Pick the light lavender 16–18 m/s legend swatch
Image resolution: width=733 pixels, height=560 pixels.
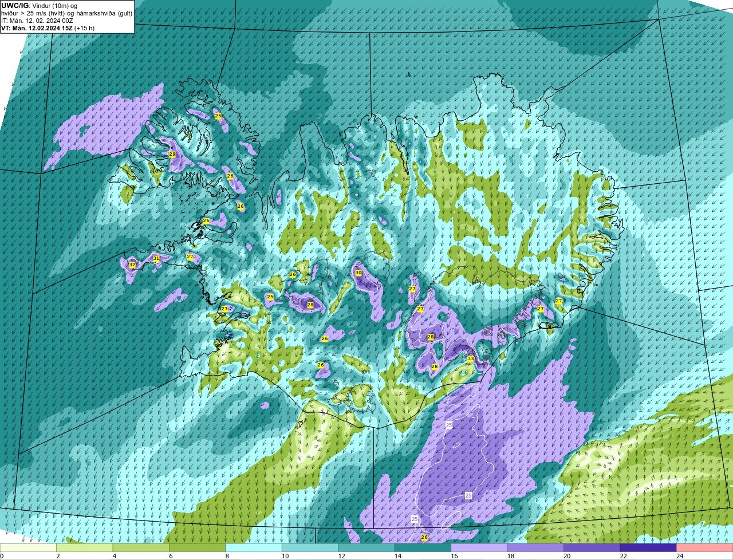point(479,548)
